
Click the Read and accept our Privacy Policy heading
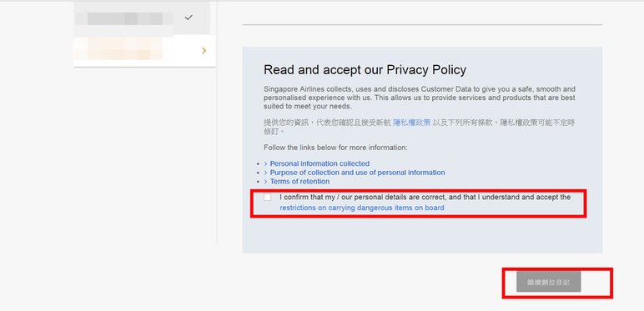pyautogui.click(x=365, y=70)
